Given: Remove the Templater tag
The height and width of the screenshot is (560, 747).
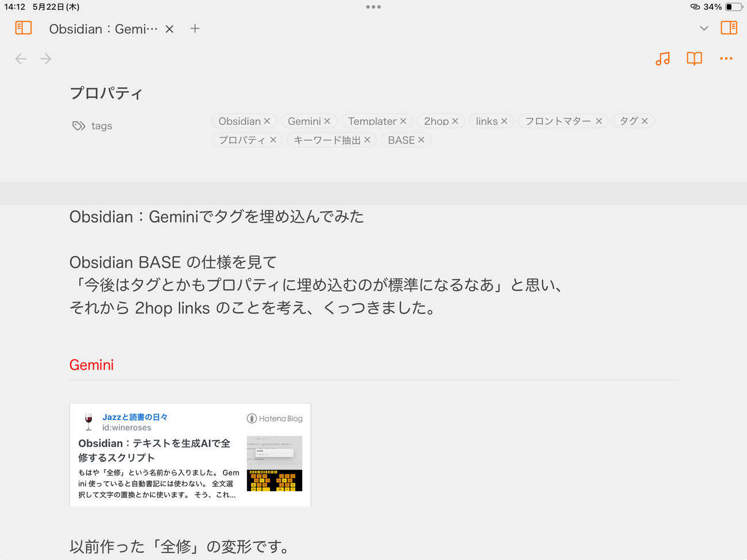Looking at the screenshot, I should [403, 121].
